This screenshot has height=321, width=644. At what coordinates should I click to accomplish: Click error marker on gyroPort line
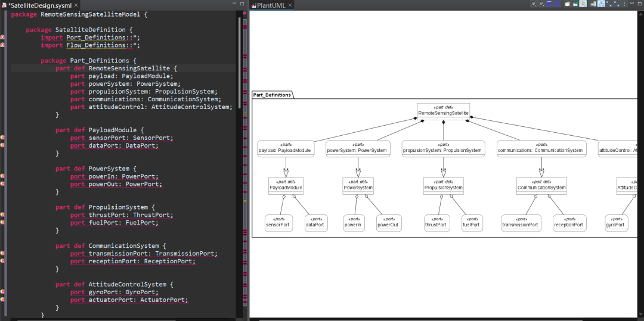pos(2,292)
